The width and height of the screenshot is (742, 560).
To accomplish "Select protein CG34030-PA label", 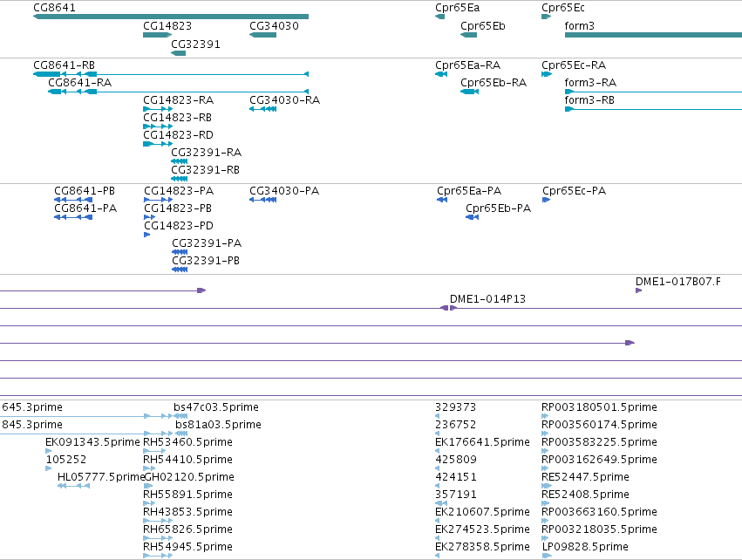I will click(284, 191).
